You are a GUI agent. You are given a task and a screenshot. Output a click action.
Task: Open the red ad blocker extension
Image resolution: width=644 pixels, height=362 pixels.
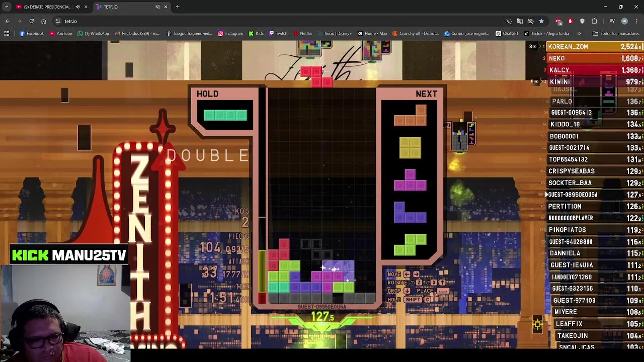pos(570,21)
